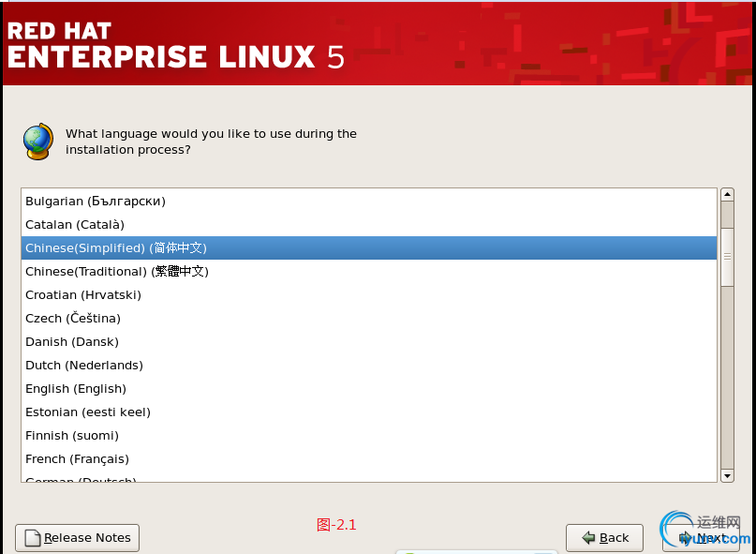756x554 pixels.
Task: Go to the Back button
Action: [x=604, y=538]
